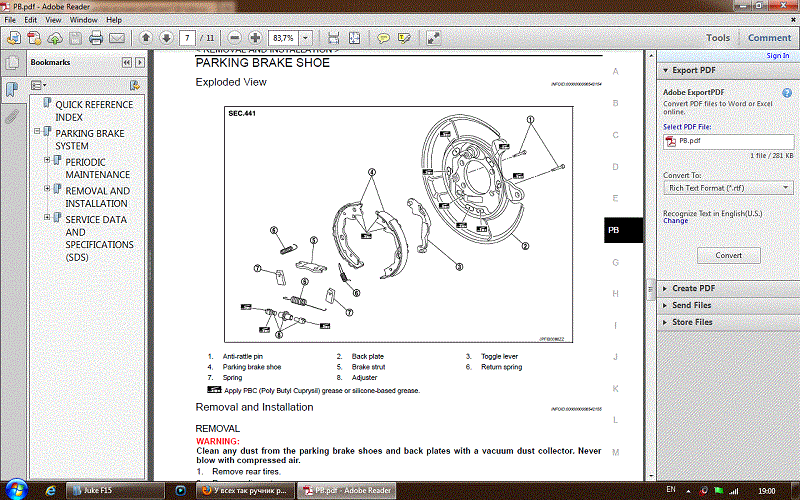Open the View menu
Screen dimensions: 800x500
(53, 20)
